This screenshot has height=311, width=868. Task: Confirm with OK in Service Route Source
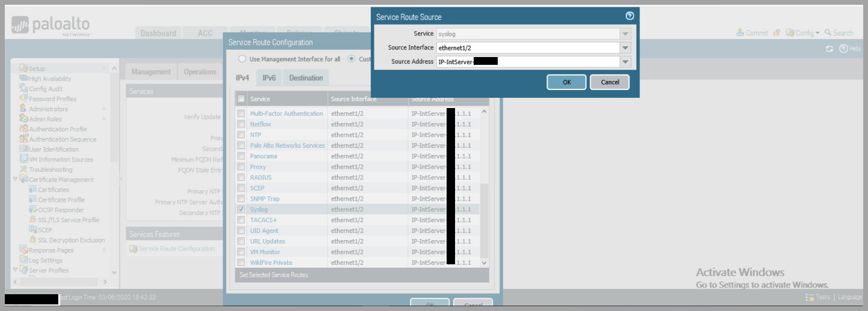566,82
